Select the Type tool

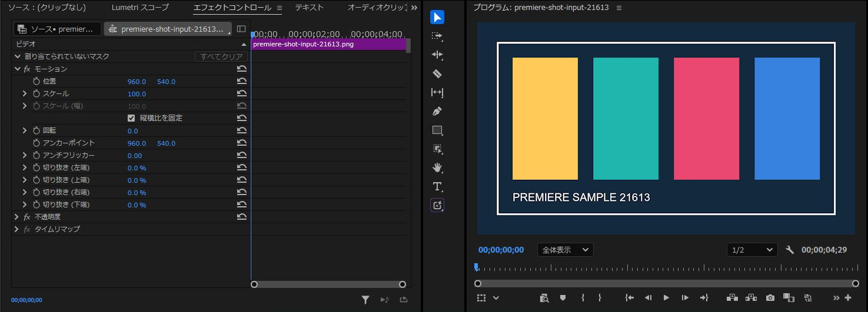pos(437,186)
